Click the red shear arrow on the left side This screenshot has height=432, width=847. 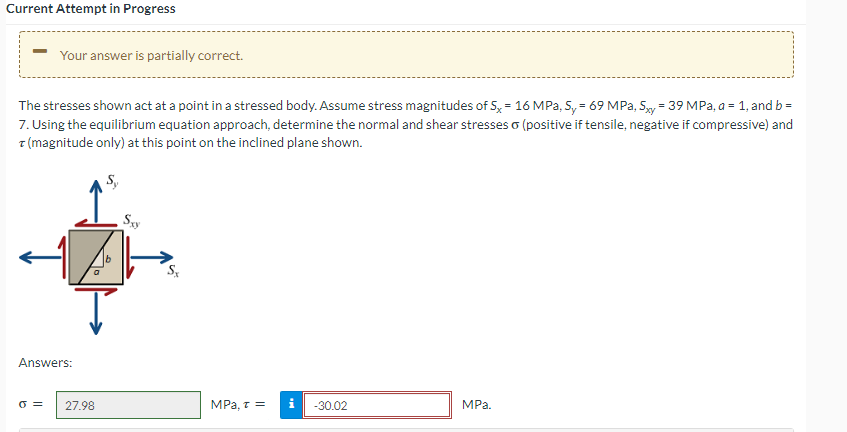tap(63, 257)
